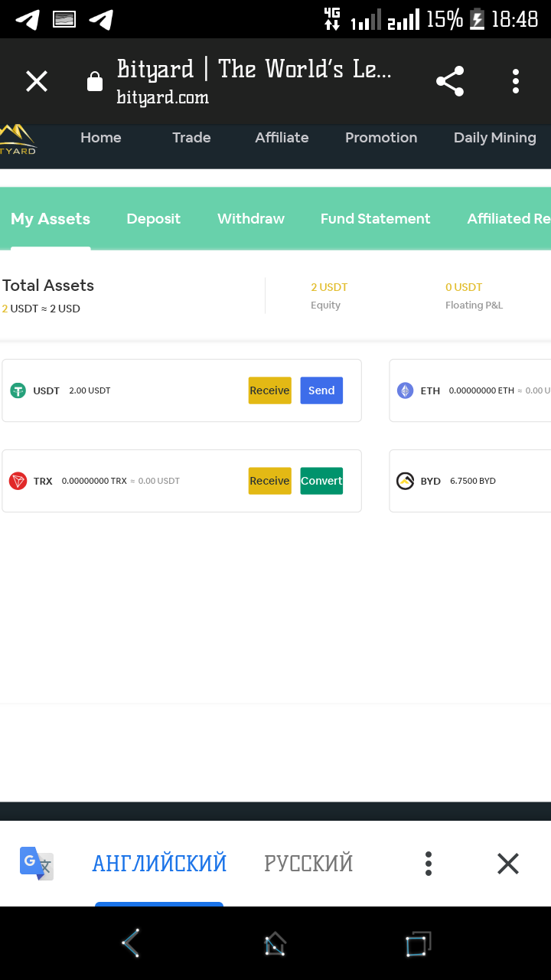Click the 2 USDT Equity value
The image size is (551, 980).
coord(329,287)
